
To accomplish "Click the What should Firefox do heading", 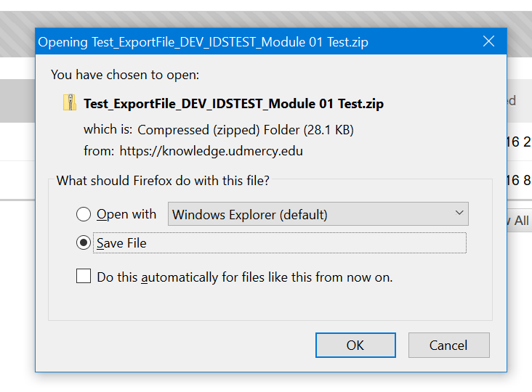I will (x=163, y=181).
